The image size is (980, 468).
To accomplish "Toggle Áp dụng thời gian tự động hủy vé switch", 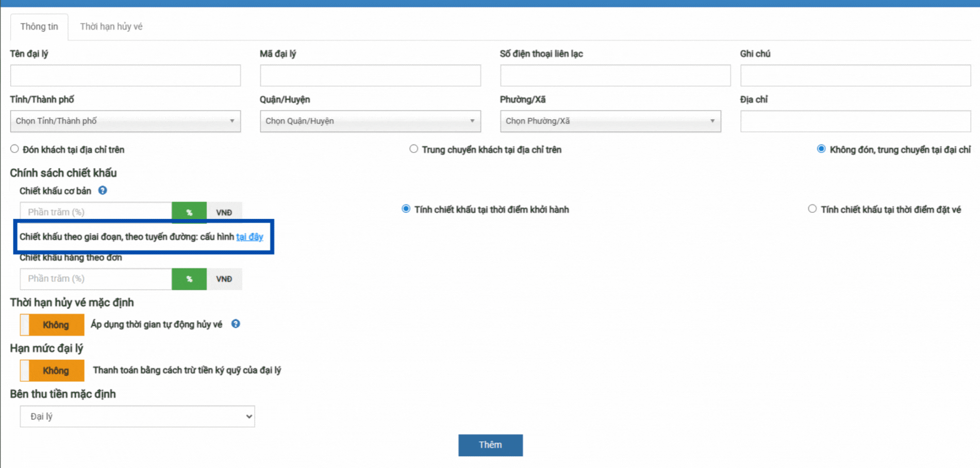I will click(52, 325).
